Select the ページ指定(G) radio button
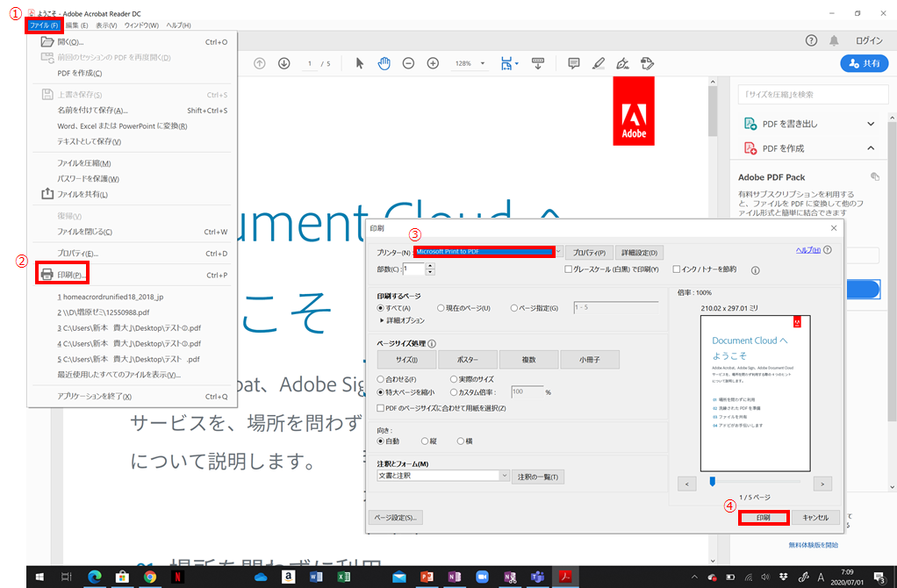The width and height of the screenshot is (897, 588). (x=513, y=308)
